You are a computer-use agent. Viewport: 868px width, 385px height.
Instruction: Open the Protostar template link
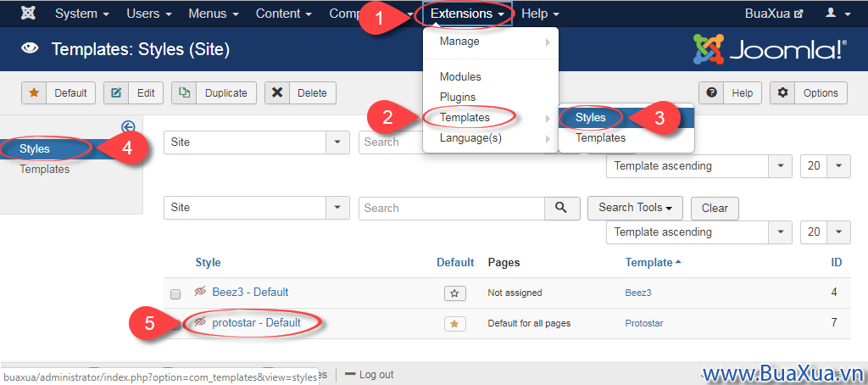click(644, 323)
